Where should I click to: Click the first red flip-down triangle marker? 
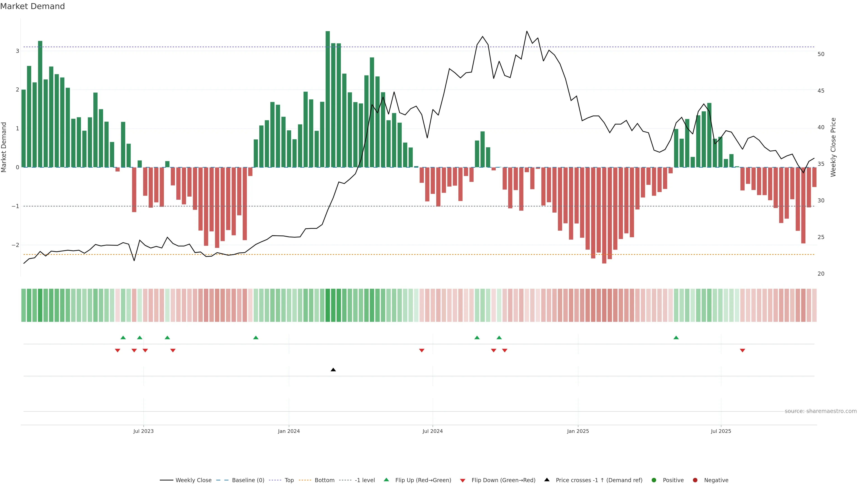click(x=118, y=351)
